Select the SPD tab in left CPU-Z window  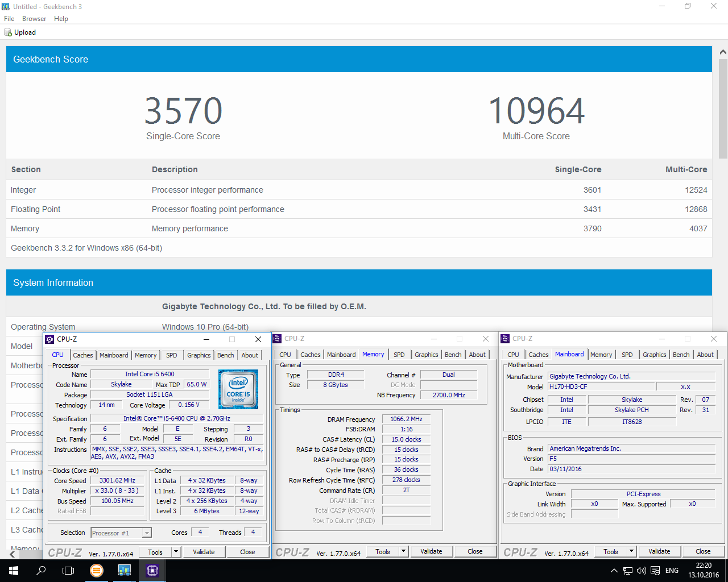(172, 355)
